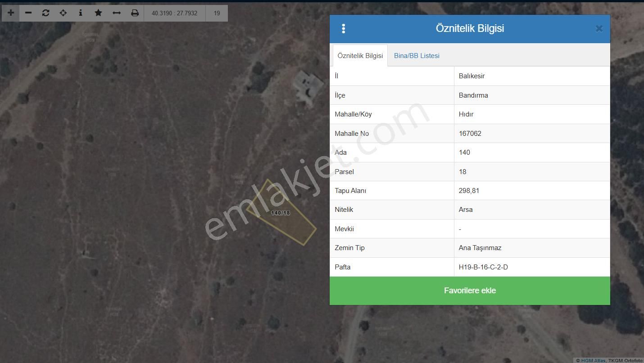
Task: Click the Pafta label
Action: point(342,267)
